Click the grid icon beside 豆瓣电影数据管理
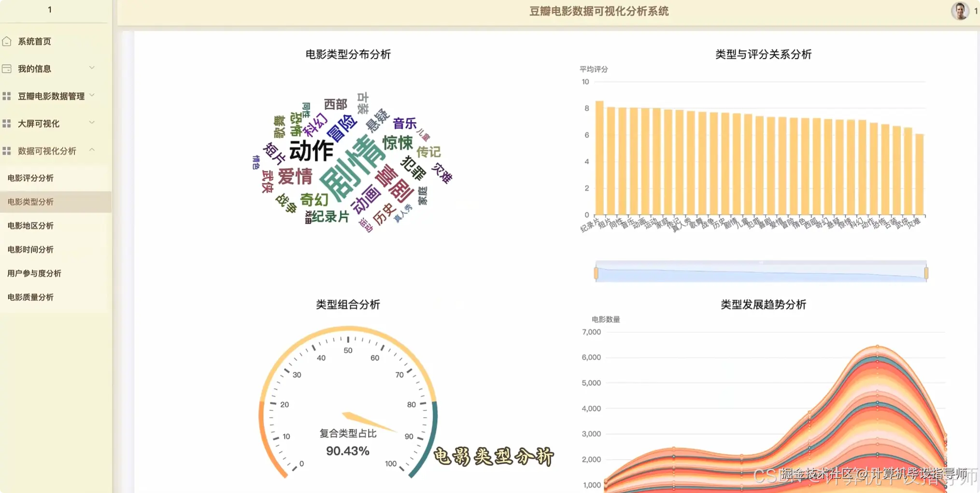980x493 pixels. tap(7, 96)
